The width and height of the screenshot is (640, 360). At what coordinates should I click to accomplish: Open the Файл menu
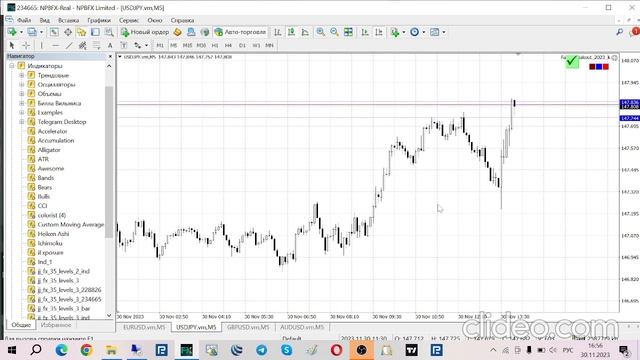click(24, 20)
